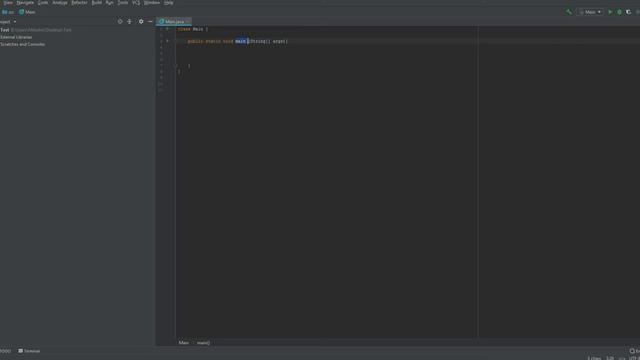Open the VCS menu

(x=136, y=2)
